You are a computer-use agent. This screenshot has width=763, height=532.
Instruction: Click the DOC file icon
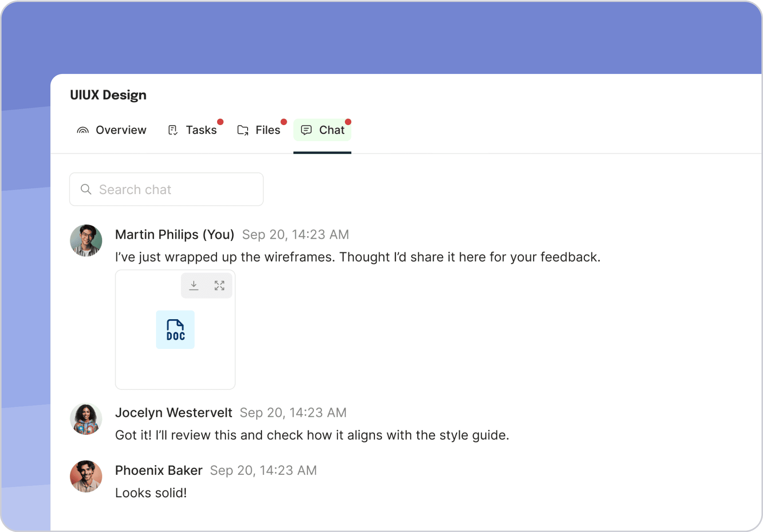pos(175,329)
